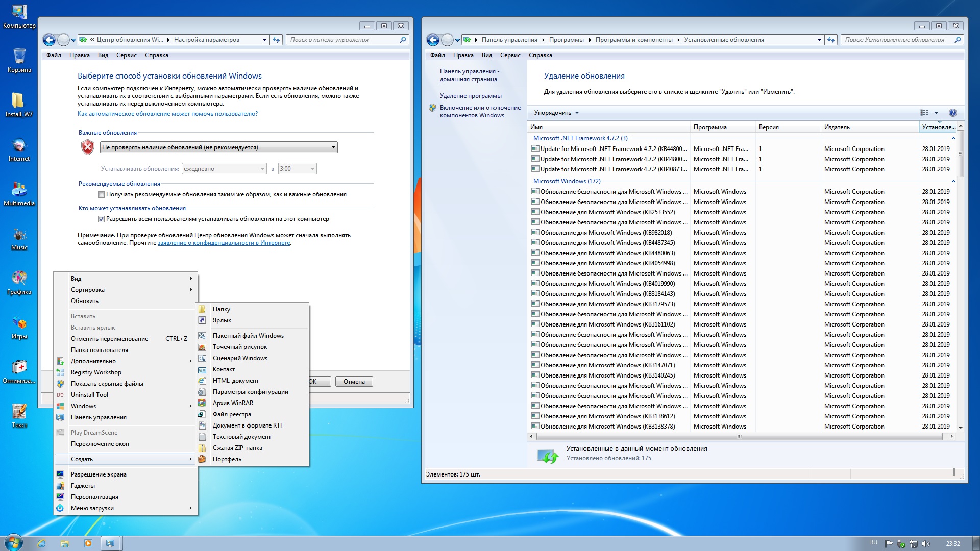Expand the Упорядочить dropdown
980x551 pixels.
556,113
